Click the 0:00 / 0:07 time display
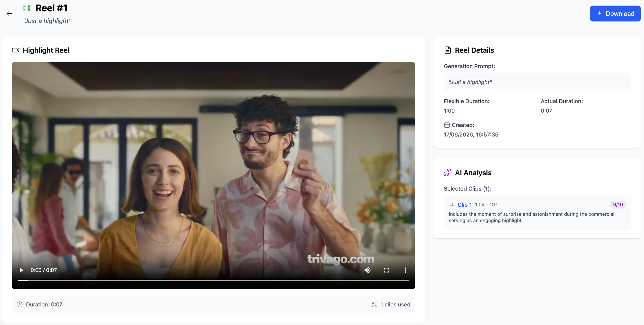 [x=44, y=270]
